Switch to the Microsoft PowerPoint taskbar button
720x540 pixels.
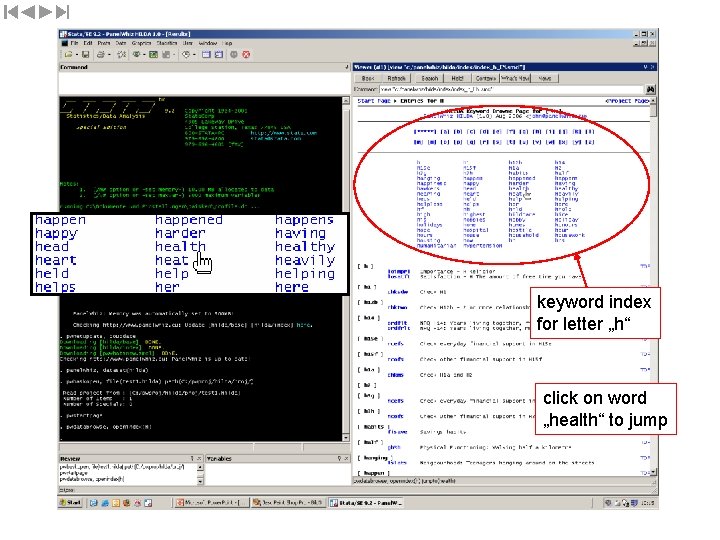coord(212,503)
